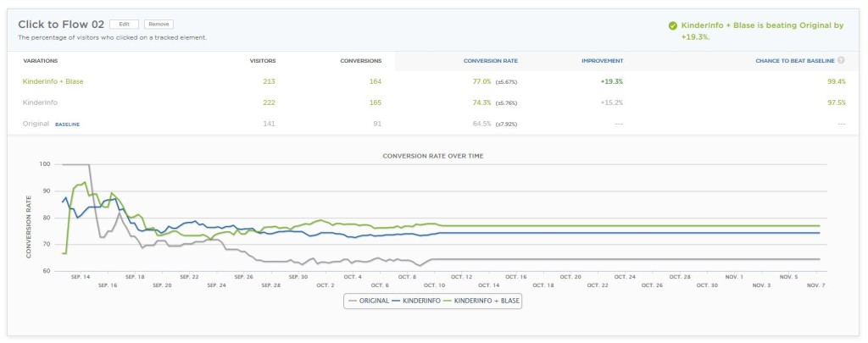Click the winner summary message text
The width and height of the screenshot is (868, 343).
click(x=761, y=30)
